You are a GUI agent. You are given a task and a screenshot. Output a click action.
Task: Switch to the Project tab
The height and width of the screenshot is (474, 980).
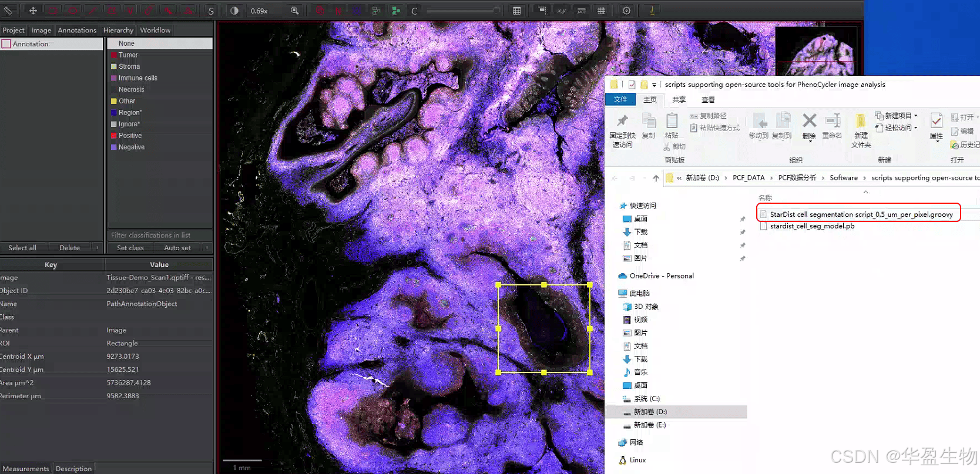(x=14, y=30)
